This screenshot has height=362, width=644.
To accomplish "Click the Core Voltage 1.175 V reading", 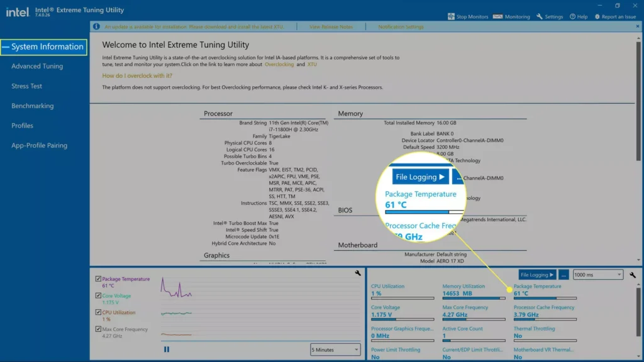I will point(381,315).
